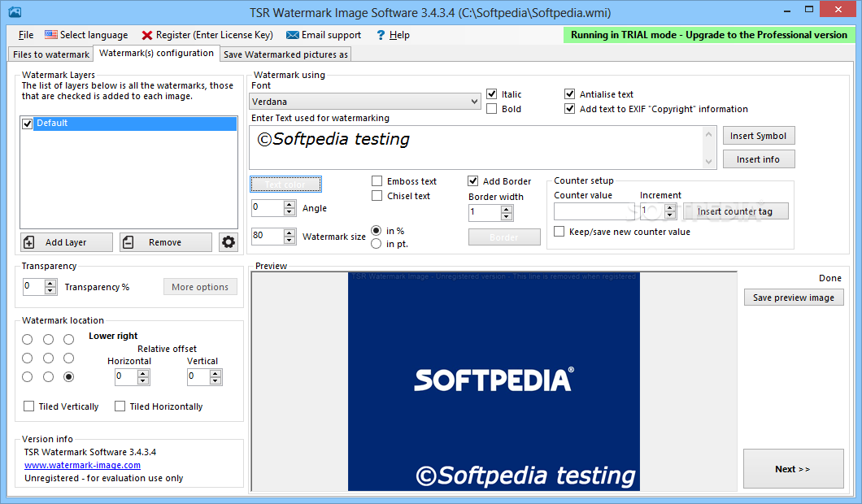
Task: Click the Transparency % value field
Action: pos(34,287)
